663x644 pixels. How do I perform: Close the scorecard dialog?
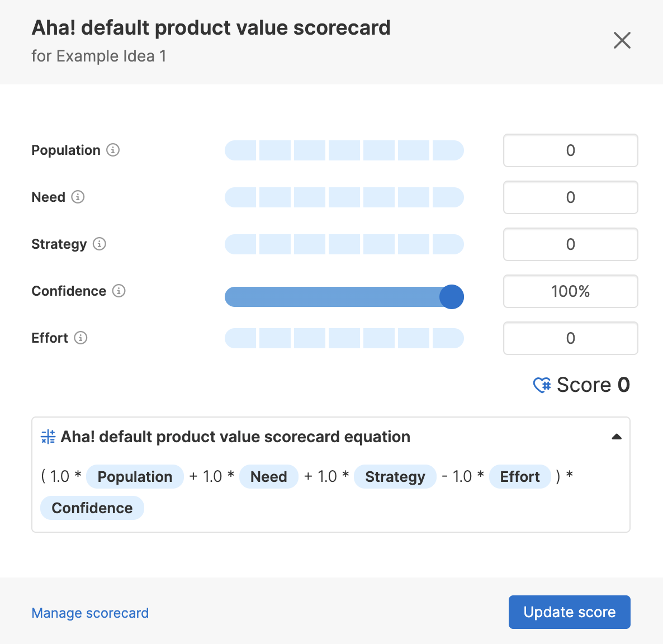coord(622,40)
